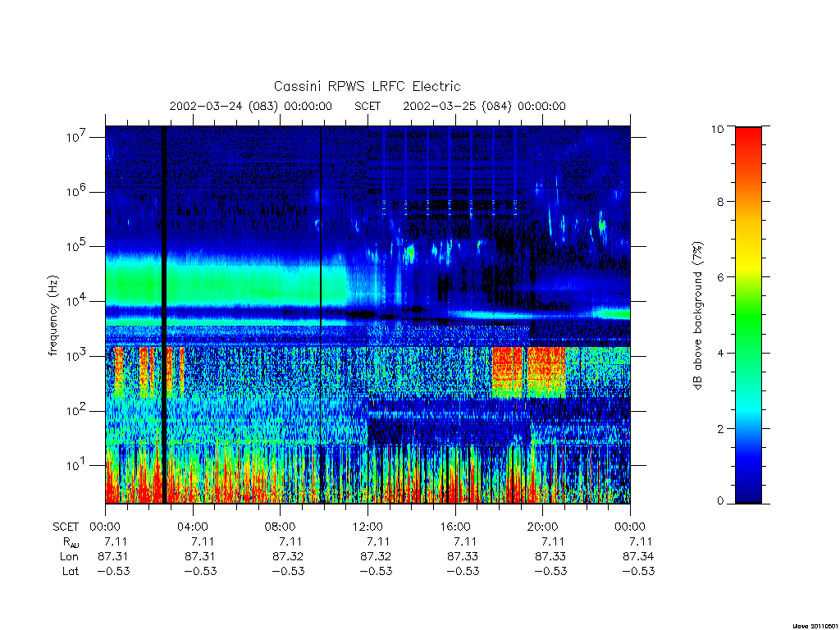Click the 10^3 frequency tick label
Image resolution: width=840 pixels, height=630 pixels.
(75, 356)
